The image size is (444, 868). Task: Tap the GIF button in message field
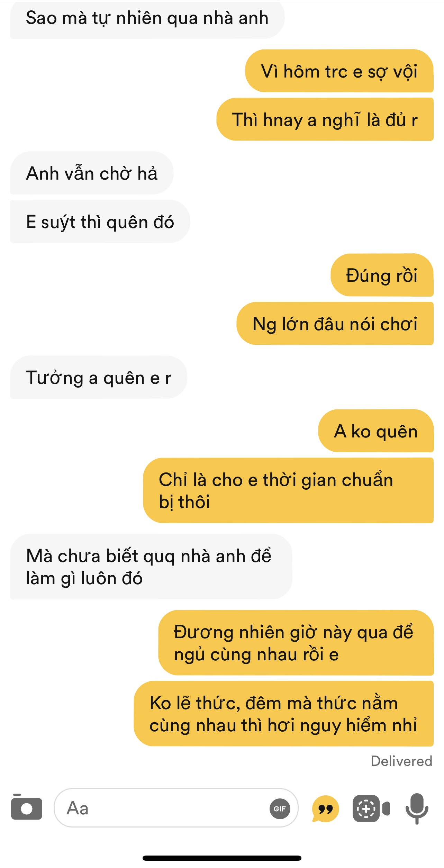[280, 809]
